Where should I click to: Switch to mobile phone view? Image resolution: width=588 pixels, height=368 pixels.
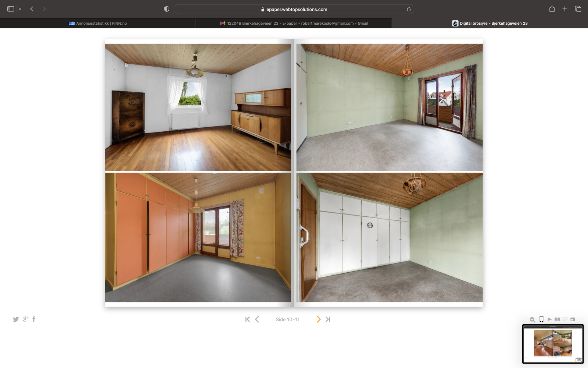[541, 319]
